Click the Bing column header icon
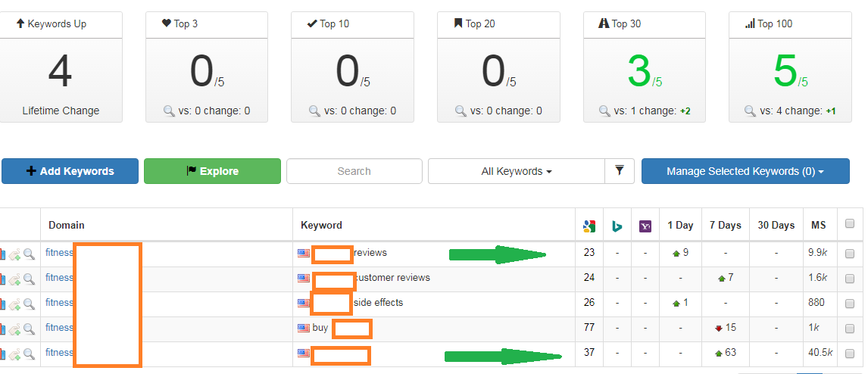This screenshot has height=374, width=868. pos(617,226)
